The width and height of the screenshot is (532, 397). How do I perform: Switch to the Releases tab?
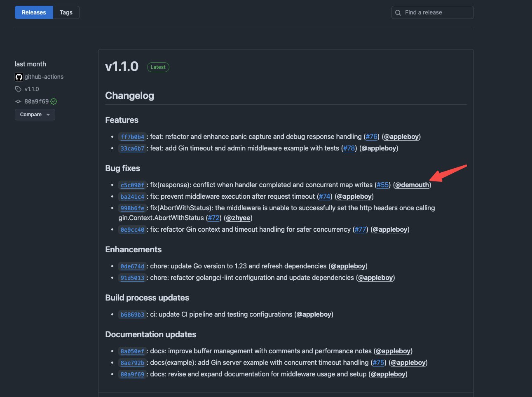pyautogui.click(x=34, y=12)
